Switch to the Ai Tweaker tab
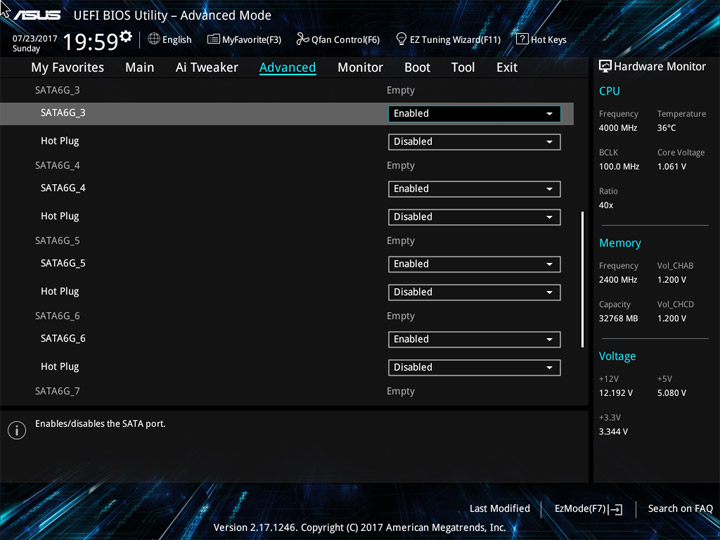The height and width of the screenshot is (540, 720). pyautogui.click(x=207, y=68)
